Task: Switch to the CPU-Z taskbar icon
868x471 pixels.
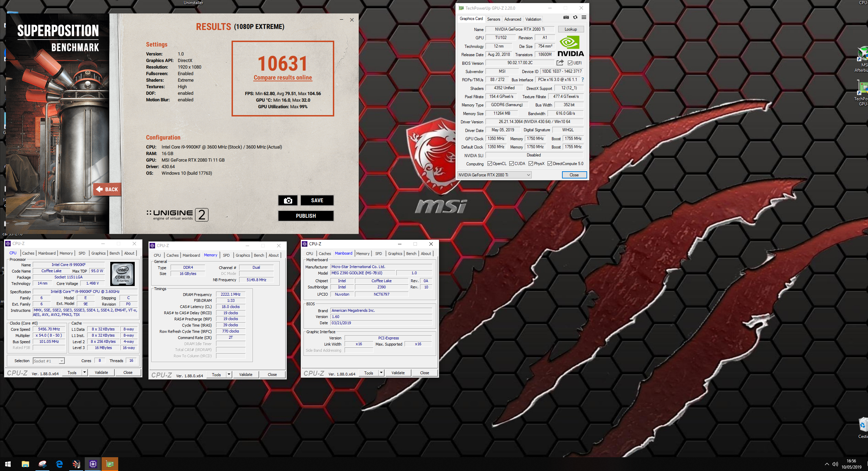Action: [93, 464]
